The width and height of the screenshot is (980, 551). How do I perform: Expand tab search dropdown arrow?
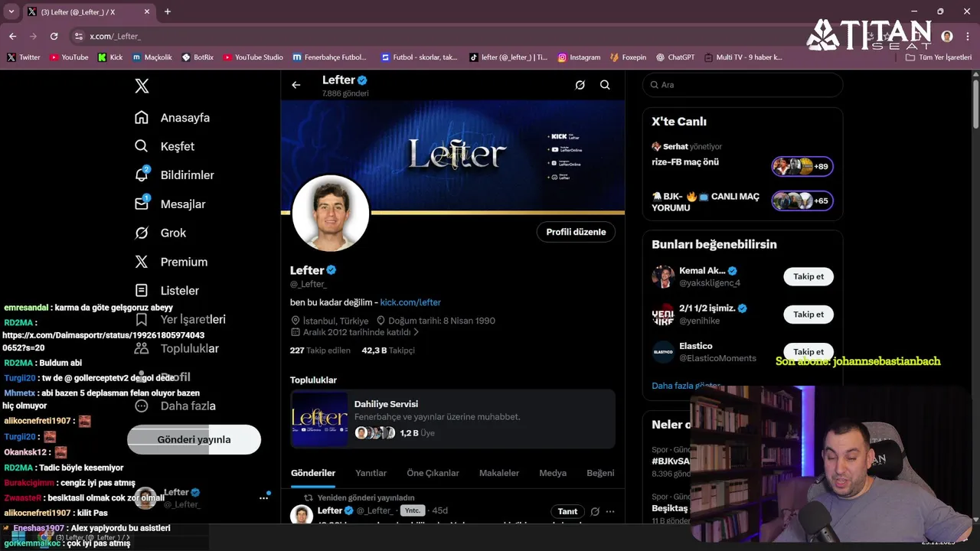click(x=11, y=11)
